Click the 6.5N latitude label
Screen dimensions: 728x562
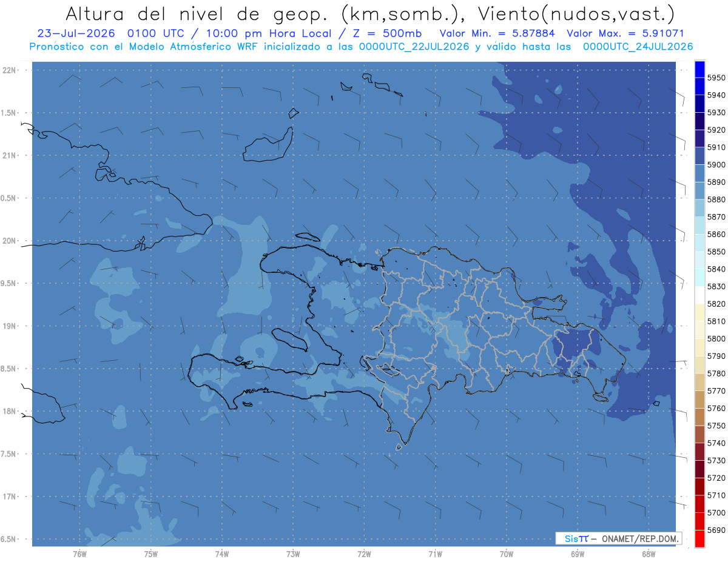8,539
